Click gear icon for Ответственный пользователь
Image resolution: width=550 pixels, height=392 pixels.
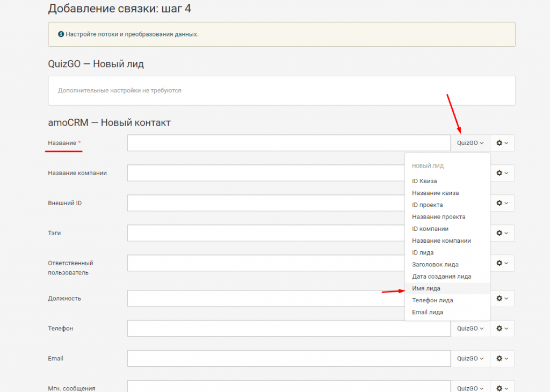[x=502, y=263]
